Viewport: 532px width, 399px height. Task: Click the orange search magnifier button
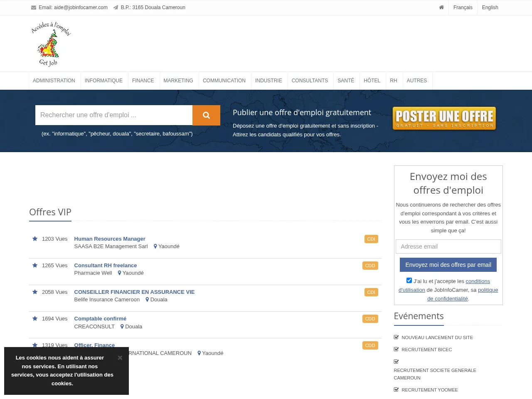(206, 115)
